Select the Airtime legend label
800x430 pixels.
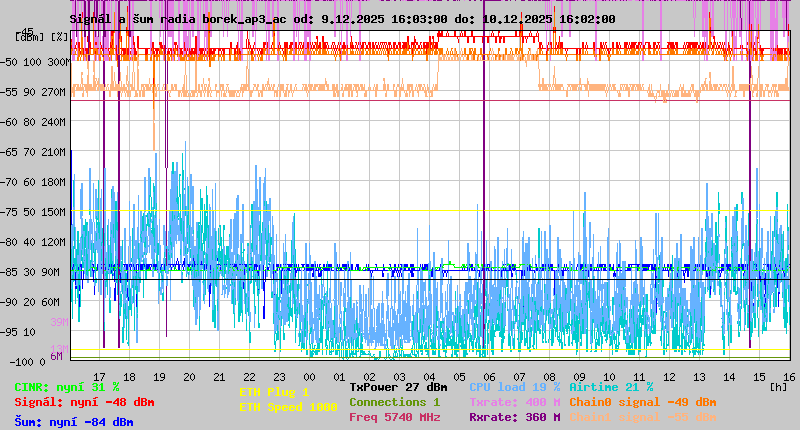[611, 387]
